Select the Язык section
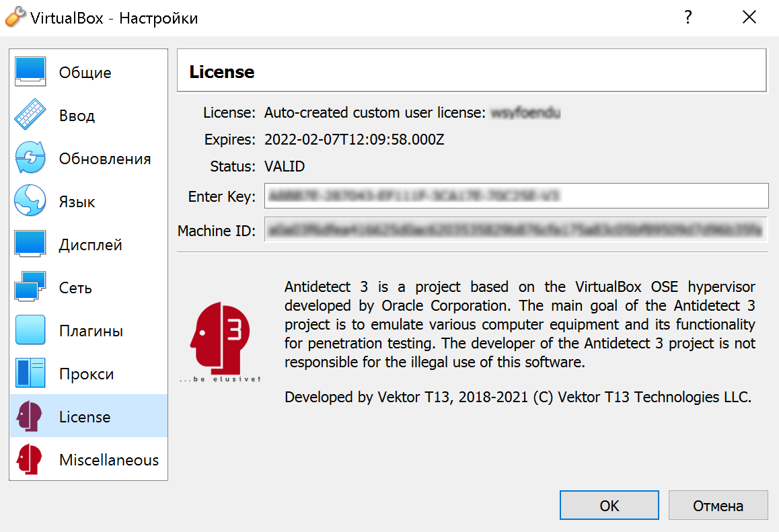This screenshot has width=779, height=532. 89,201
